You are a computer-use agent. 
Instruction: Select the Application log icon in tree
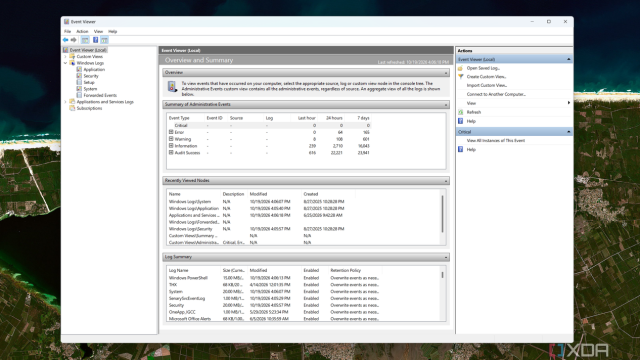(79, 69)
